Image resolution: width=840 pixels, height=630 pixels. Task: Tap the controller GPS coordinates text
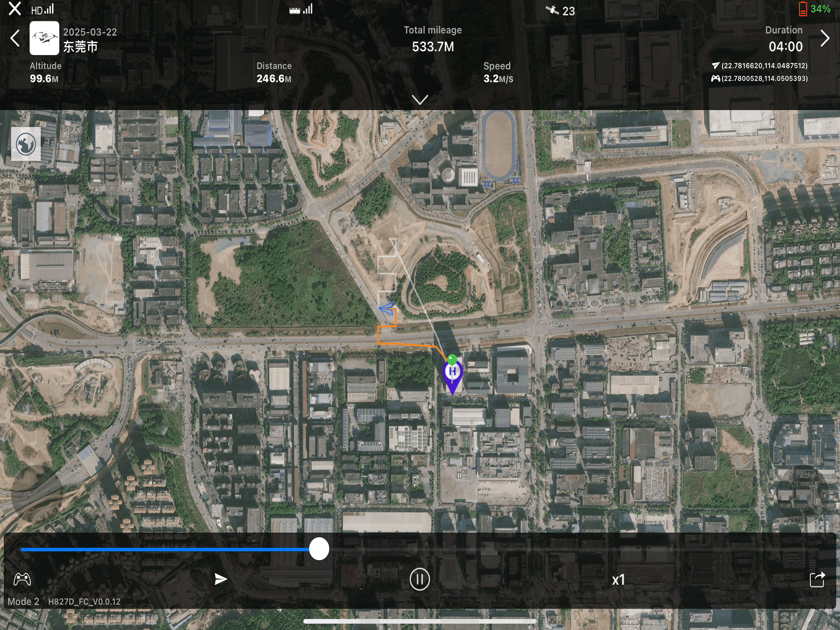point(764,78)
